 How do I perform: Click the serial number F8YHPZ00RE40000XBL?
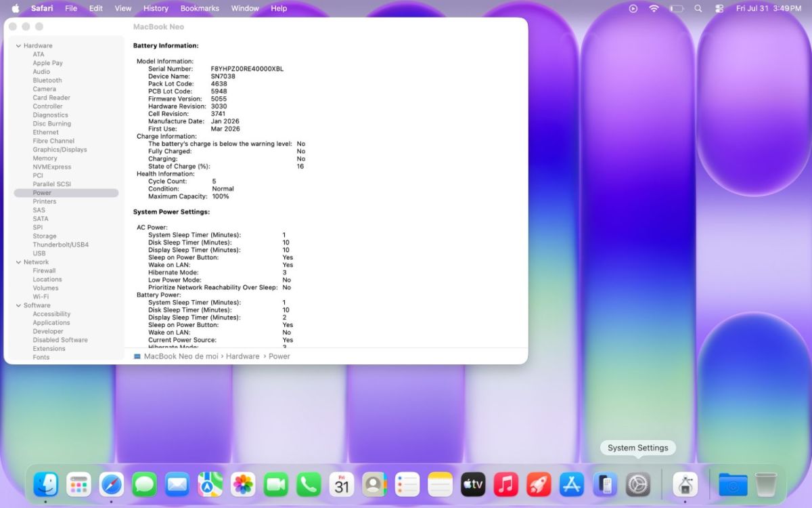pos(247,69)
